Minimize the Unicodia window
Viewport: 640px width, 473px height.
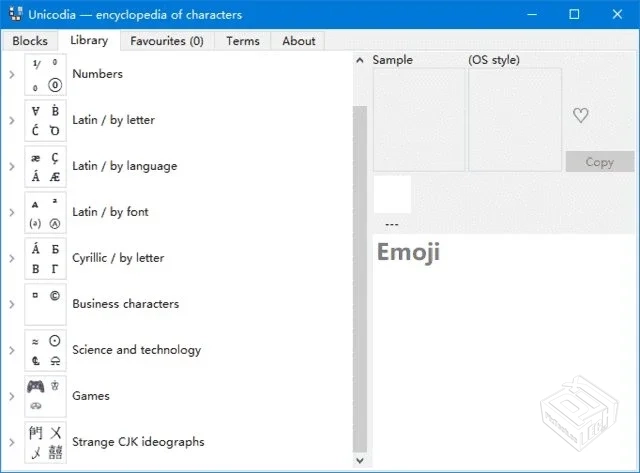click(x=532, y=14)
